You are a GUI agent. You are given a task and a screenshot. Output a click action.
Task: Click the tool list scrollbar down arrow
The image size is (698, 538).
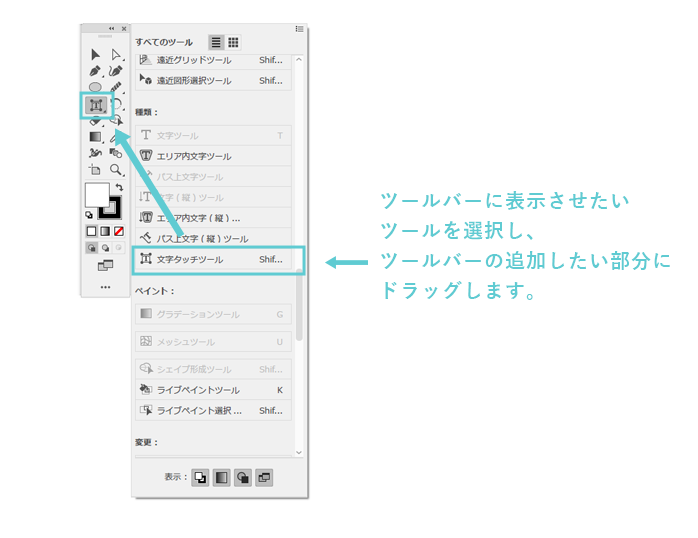(x=299, y=454)
